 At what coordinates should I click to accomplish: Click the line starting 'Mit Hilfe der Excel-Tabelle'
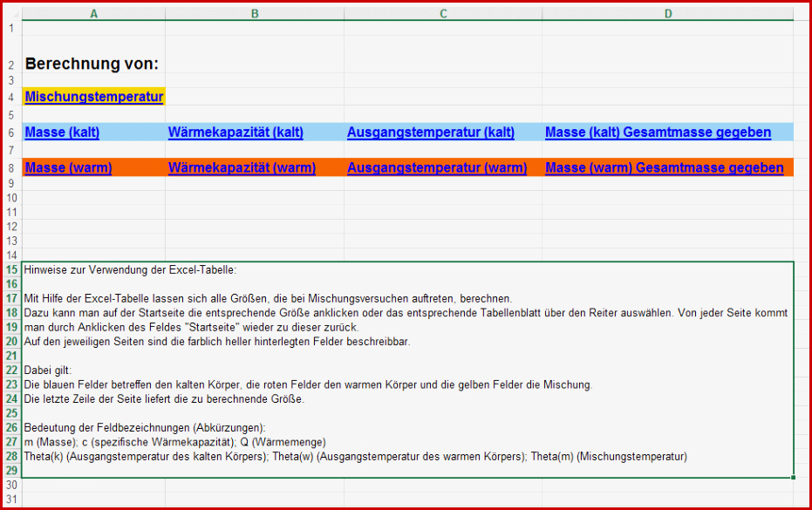coord(268,299)
